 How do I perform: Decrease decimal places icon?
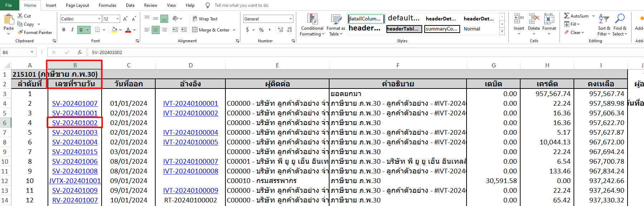pos(289,30)
